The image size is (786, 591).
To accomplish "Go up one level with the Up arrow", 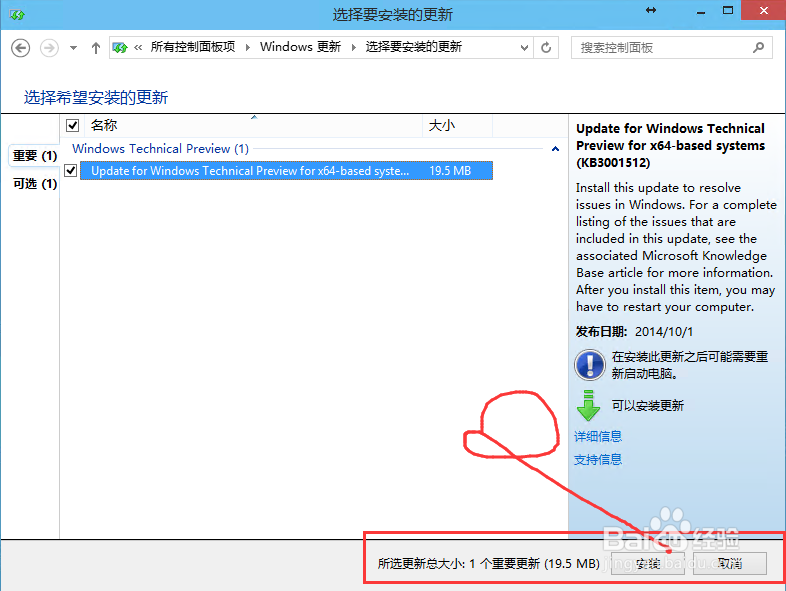I will (96, 48).
